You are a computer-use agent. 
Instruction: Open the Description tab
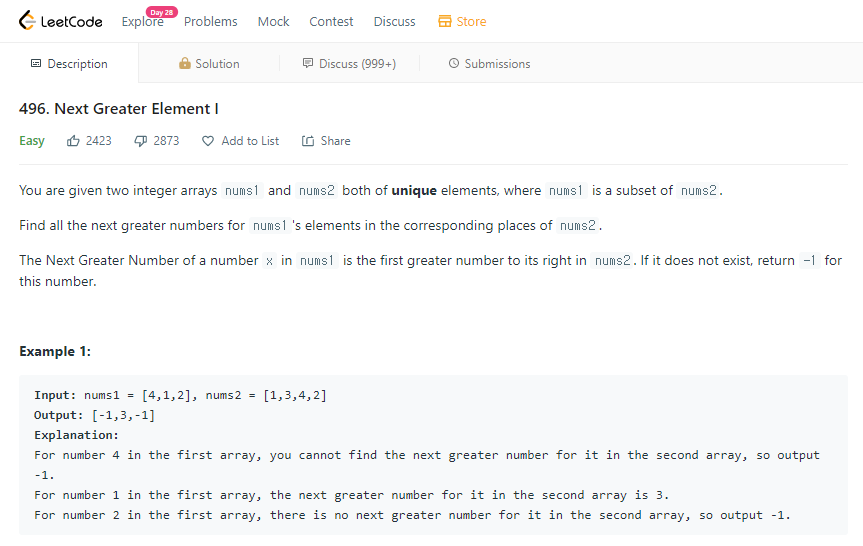[x=69, y=63]
